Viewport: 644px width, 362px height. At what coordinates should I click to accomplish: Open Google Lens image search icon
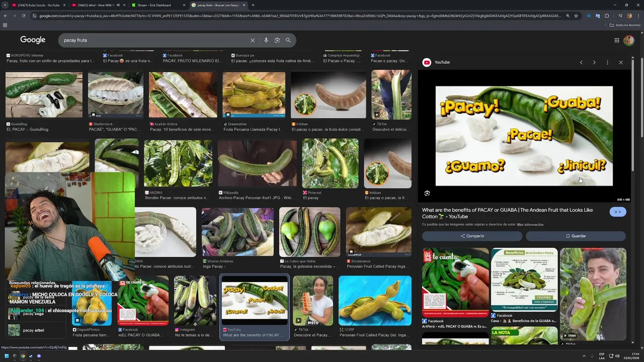(277, 40)
